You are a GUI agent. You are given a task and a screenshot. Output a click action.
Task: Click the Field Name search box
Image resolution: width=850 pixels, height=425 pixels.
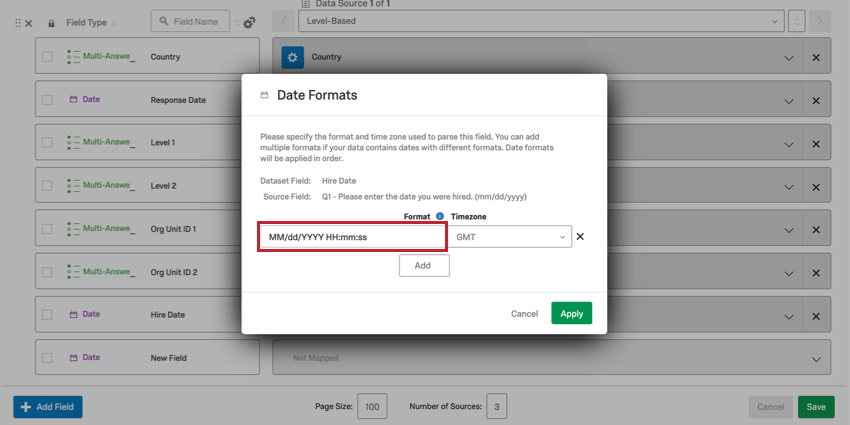coord(190,22)
